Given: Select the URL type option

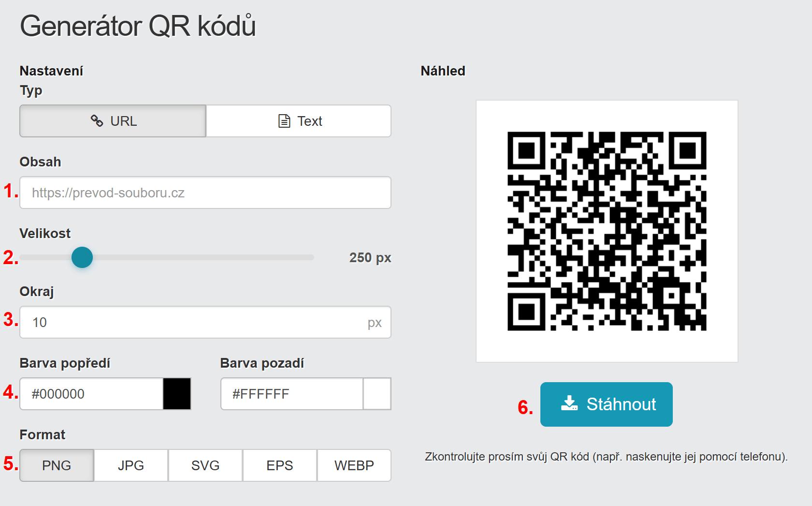Looking at the screenshot, I should pos(113,121).
